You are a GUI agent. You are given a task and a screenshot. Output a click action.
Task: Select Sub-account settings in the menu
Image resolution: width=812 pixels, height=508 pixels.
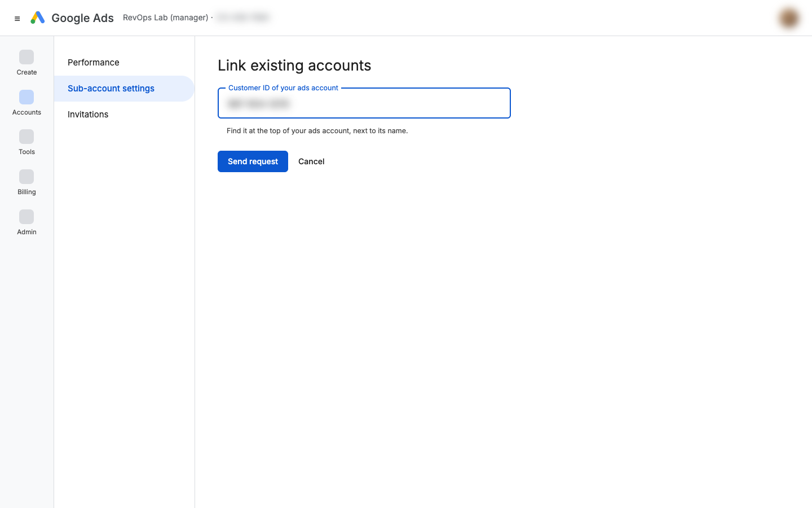(124, 89)
